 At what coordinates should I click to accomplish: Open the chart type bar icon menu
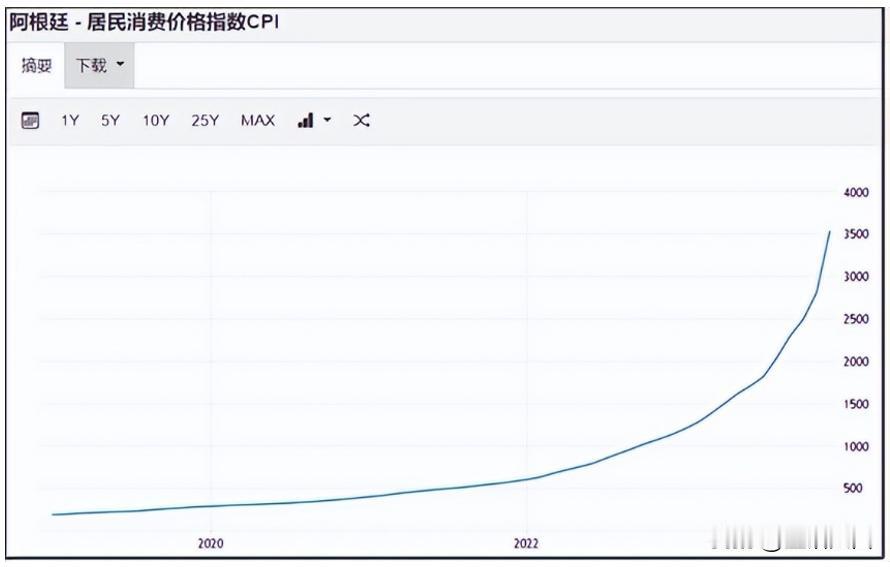point(305,120)
